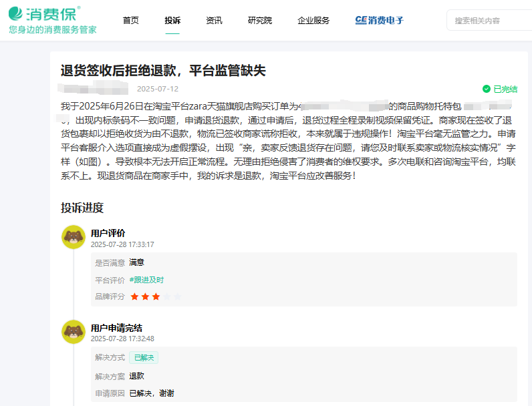532x406 pixels.
Task: Open CE消费电子 link
Action: (380, 20)
